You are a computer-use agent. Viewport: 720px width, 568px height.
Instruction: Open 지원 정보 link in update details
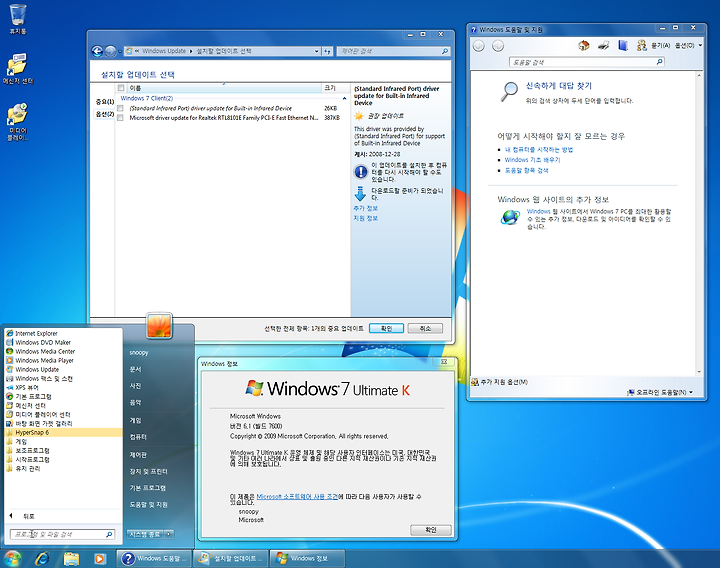[x=366, y=219]
